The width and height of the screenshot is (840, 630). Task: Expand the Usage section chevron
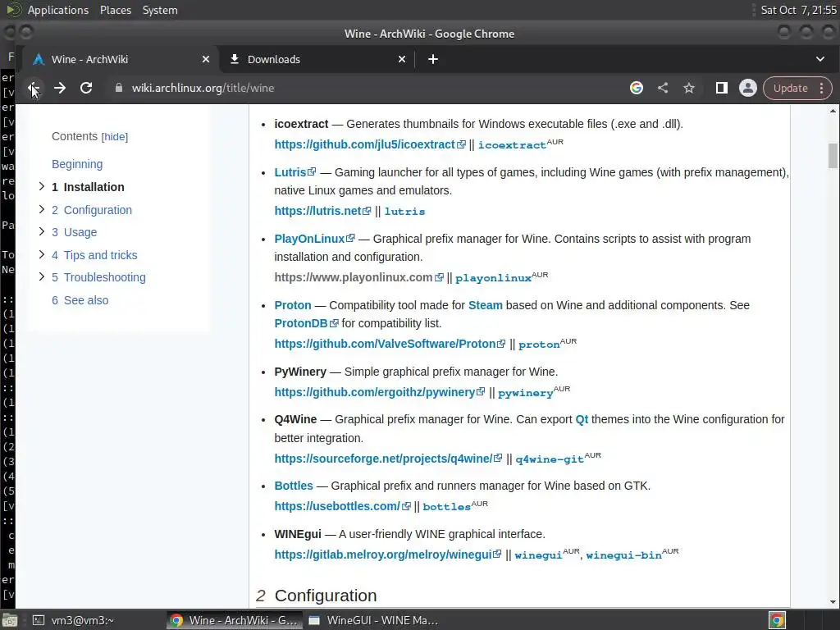click(41, 231)
